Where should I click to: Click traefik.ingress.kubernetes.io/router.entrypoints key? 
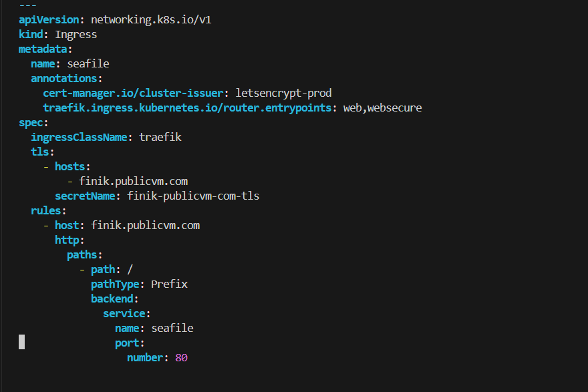(x=187, y=108)
